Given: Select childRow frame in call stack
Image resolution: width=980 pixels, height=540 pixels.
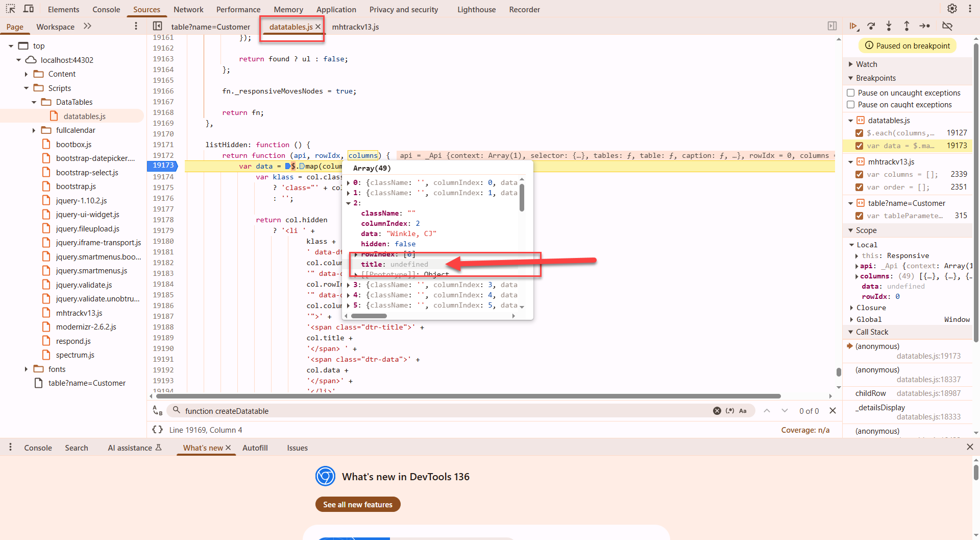Looking at the screenshot, I should tap(908, 393).
